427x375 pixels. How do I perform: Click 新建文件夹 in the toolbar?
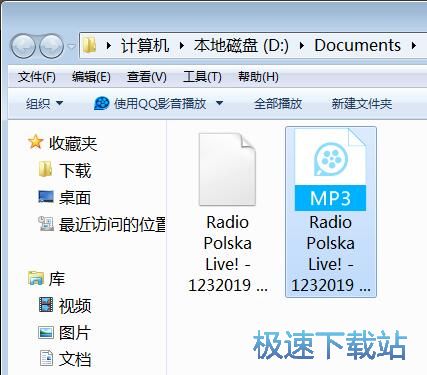coord(362,104)
